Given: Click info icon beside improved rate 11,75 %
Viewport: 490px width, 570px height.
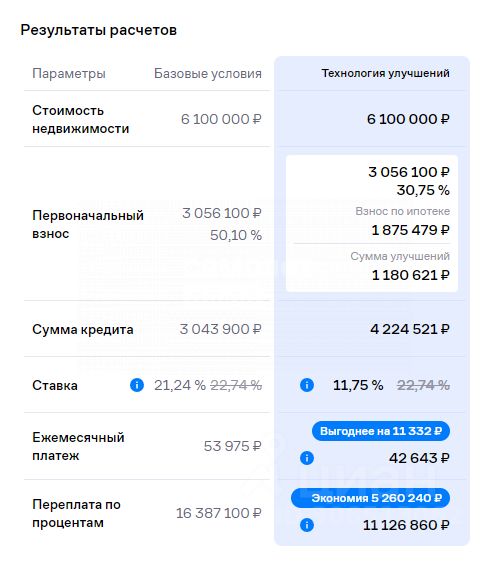Looking at the screenshot, I should coord(307,385).
